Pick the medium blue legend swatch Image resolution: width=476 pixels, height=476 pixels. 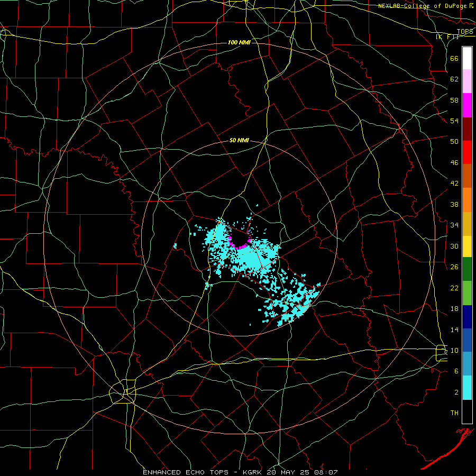[467, 340]
